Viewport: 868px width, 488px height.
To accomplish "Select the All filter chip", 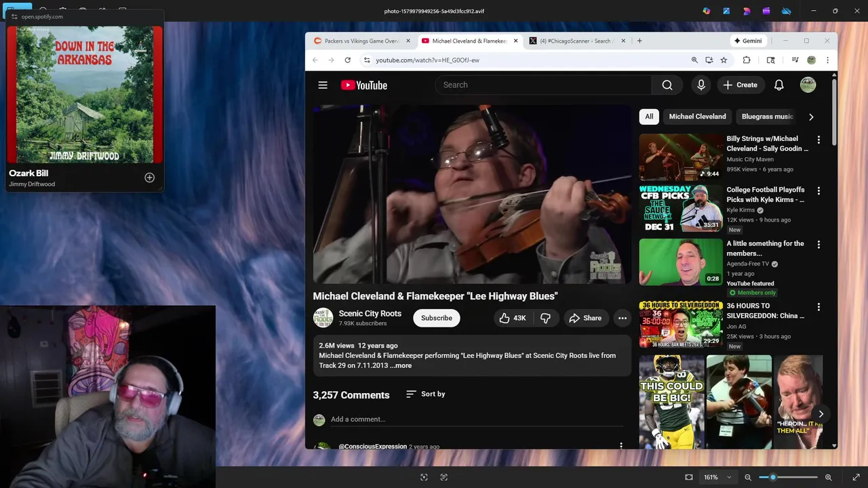I will 649,117.
